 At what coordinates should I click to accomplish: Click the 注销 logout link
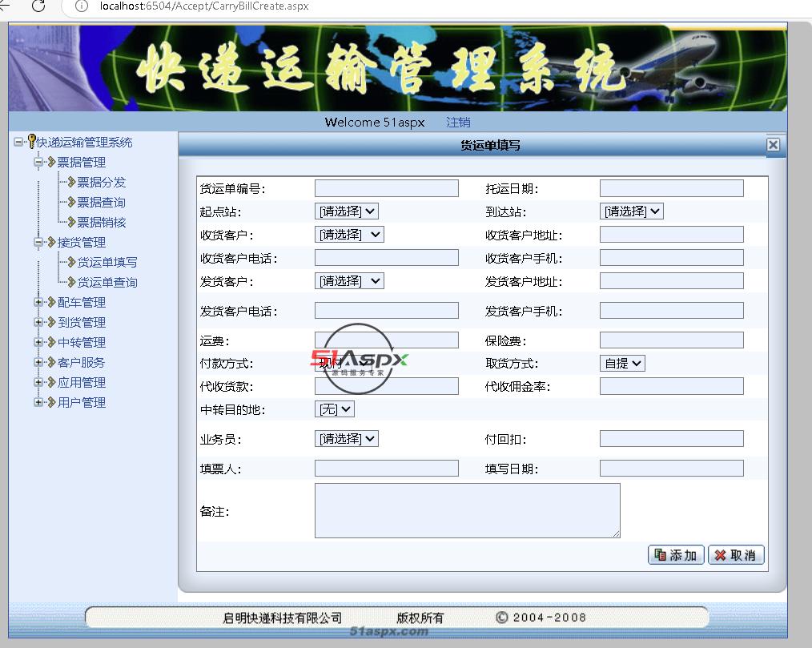click(x=458, y=123)
